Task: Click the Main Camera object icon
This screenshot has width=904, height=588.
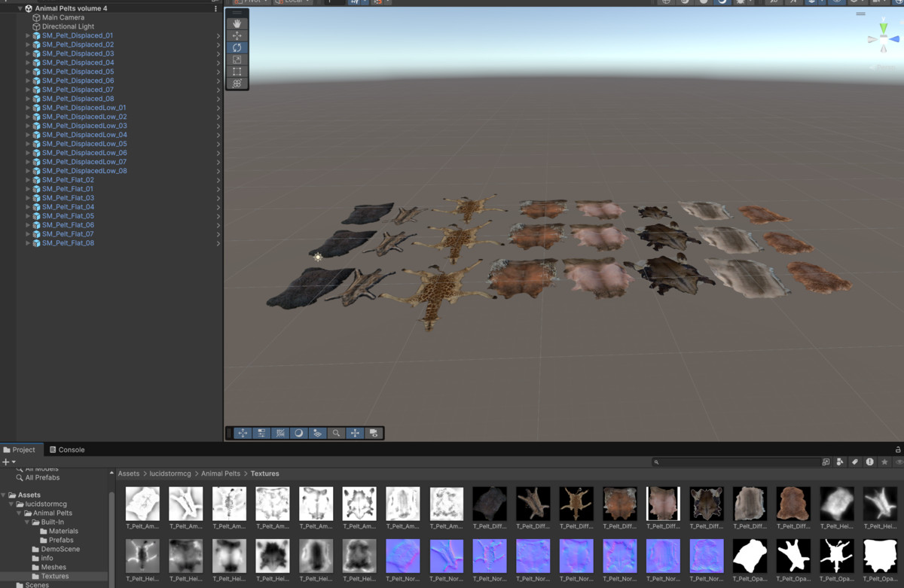Action: (x=36, y=17)
